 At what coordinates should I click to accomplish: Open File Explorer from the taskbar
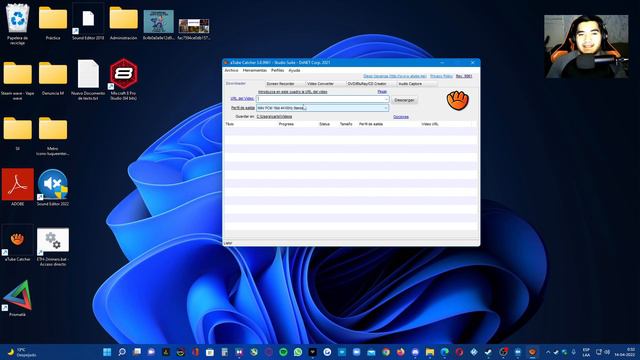point(430,352)
